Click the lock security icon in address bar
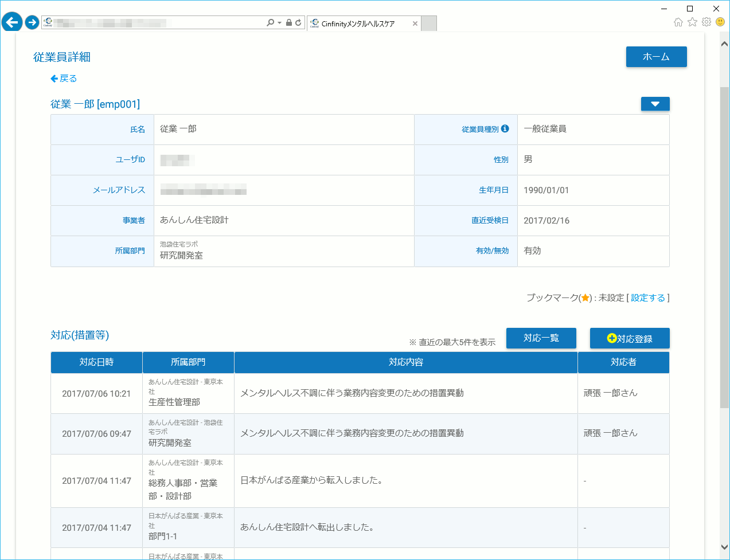 pyautogui.click(x=289, y=23)
